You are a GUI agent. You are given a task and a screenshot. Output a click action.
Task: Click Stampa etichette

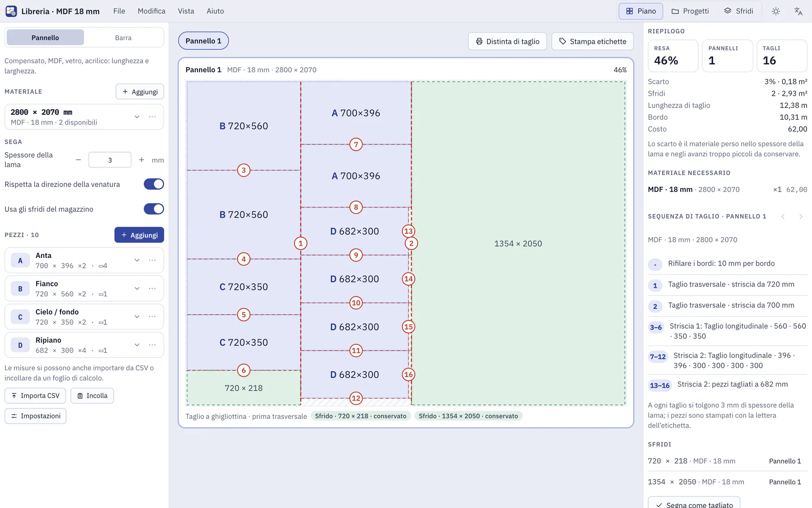[592, 41]
